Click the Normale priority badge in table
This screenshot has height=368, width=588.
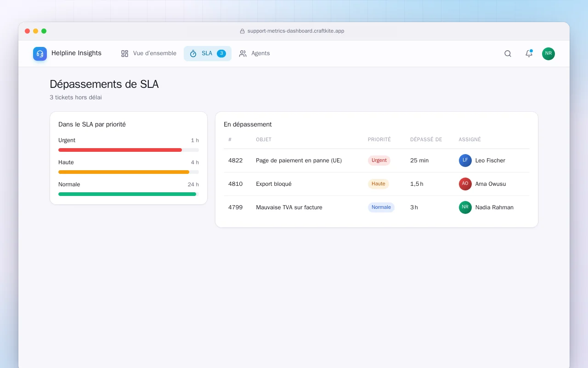click(x=381, y=207)
